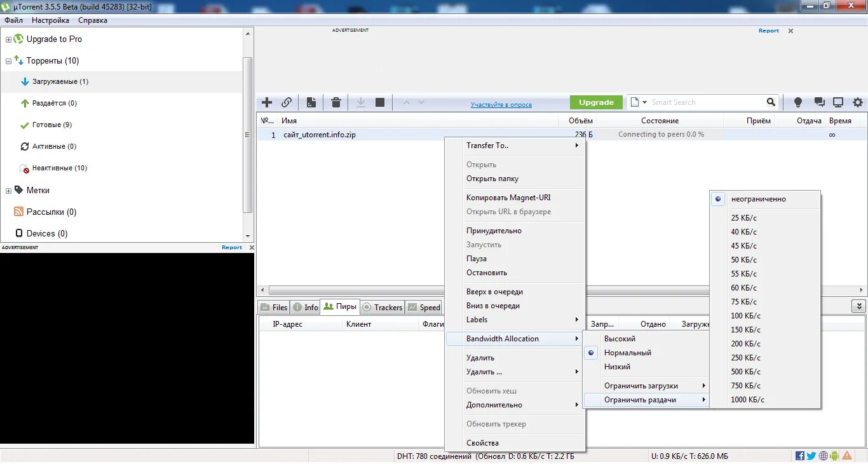Switch to the Trackers tab
This screenshot has height=464, width=868.
coord(382,307)
